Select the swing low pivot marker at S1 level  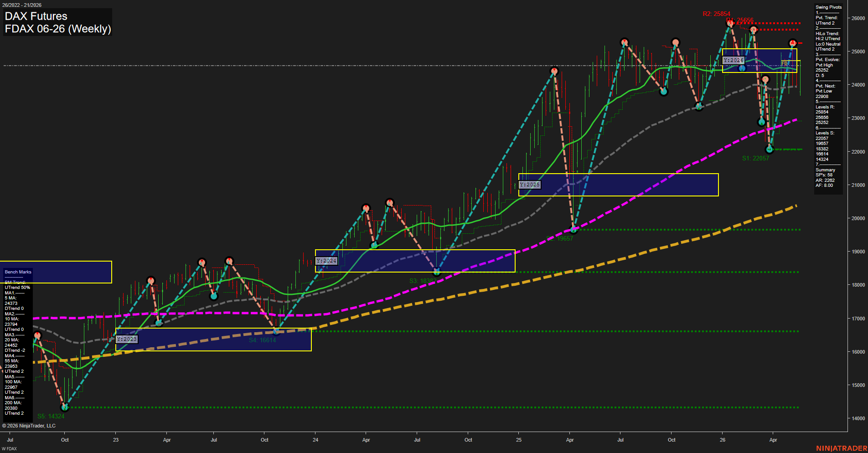click(770, 149)
